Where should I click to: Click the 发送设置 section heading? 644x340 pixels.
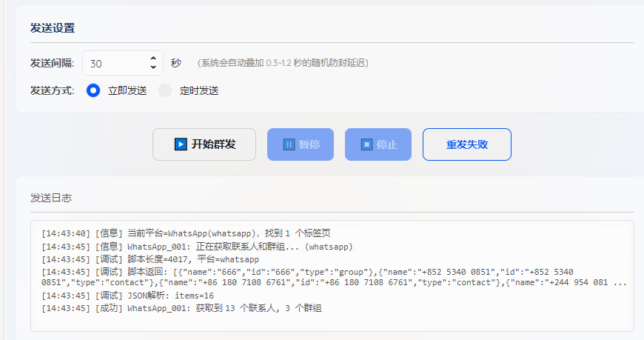[52, 28]
